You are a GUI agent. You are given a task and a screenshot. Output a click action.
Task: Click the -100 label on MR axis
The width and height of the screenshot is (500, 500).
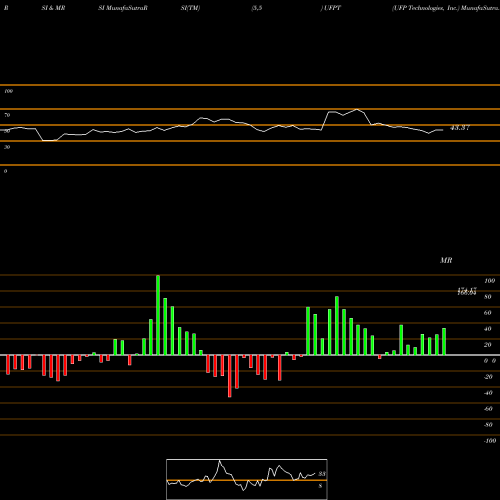click(490, 441)
